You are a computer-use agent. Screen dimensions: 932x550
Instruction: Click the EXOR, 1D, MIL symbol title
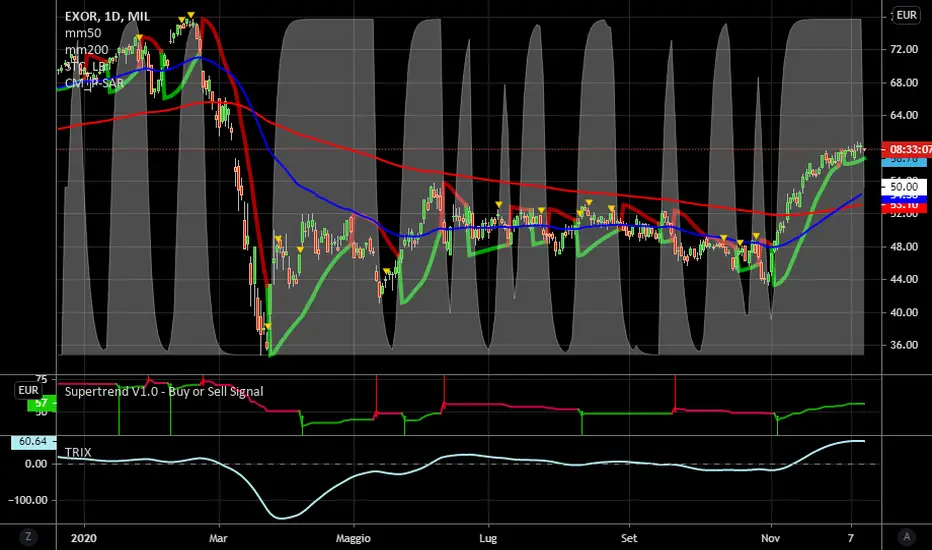108,17
